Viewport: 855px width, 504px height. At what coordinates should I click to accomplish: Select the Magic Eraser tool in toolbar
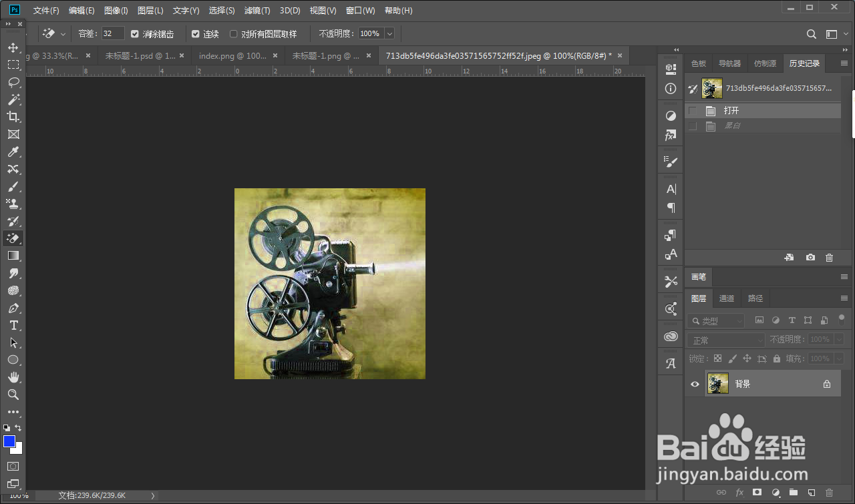click(x=13, y=238)
